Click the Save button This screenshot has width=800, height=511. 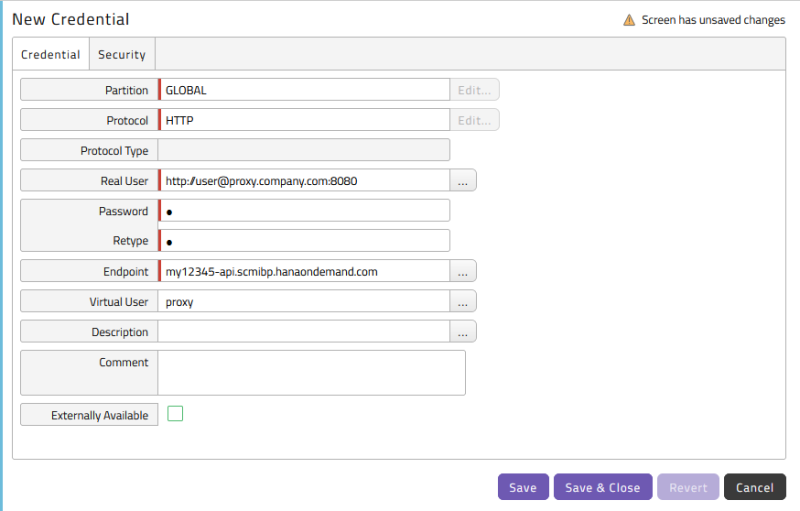(x=523, y=487)
